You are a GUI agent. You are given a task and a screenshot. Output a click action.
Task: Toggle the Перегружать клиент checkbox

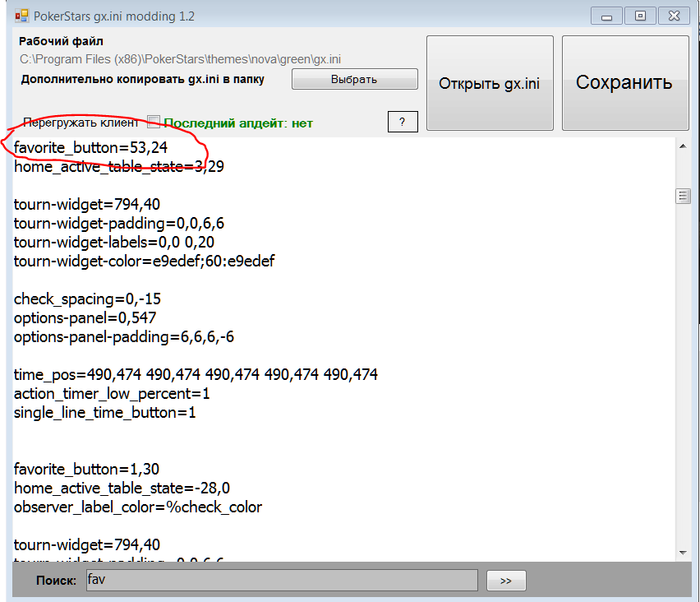[x=154, y=122]
